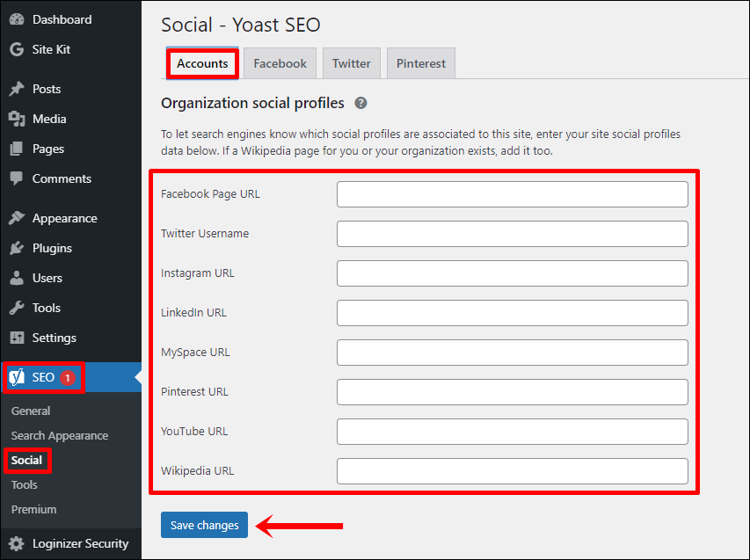Open Premium submenu link
The width and height of the screenshot is (750, 560).
(34, 509)
